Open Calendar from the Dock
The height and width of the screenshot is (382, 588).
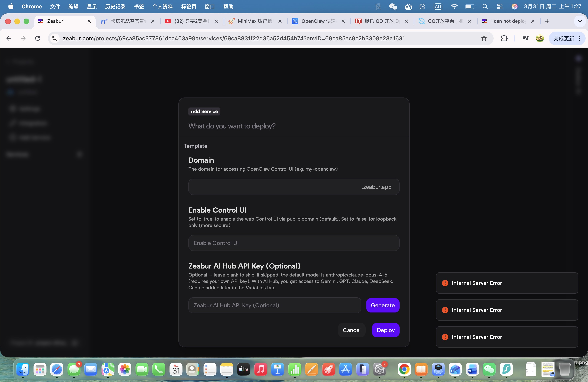point(176,369)
